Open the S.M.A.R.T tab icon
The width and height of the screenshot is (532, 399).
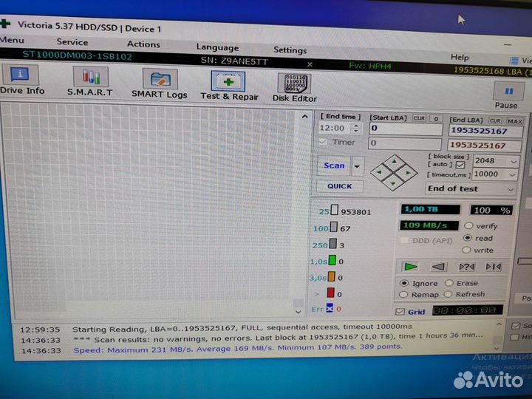pos(90,81)
